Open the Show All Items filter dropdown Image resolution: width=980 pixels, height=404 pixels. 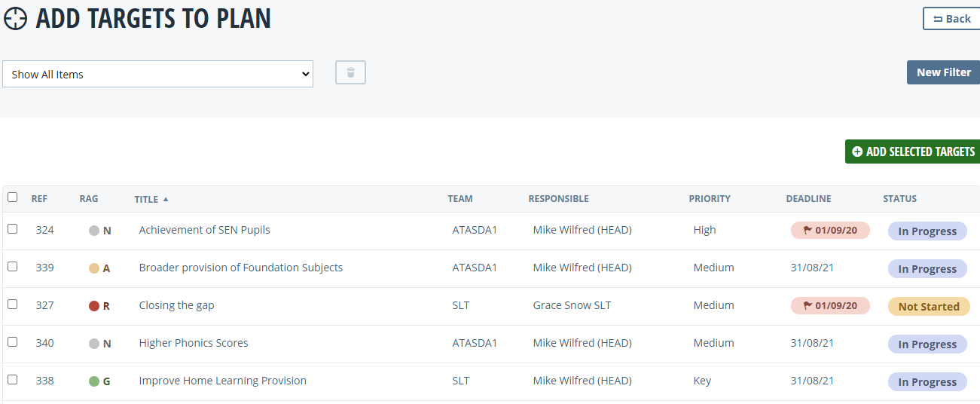157,74
